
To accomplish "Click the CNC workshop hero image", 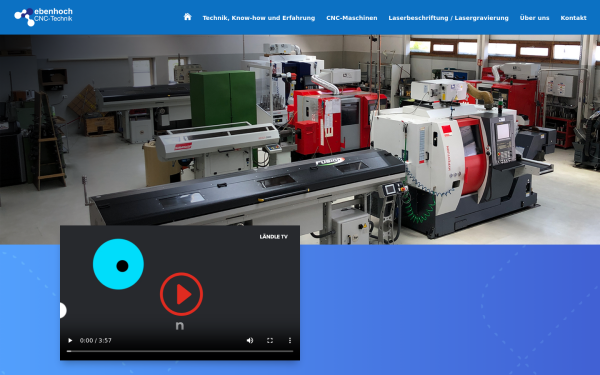I will [x=300, y=139].
